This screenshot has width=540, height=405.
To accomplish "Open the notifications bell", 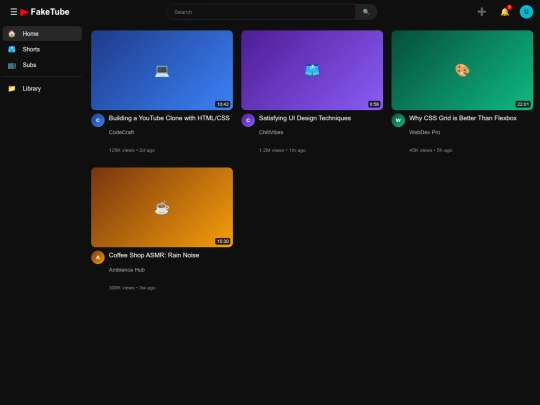I will pos(505,12).
